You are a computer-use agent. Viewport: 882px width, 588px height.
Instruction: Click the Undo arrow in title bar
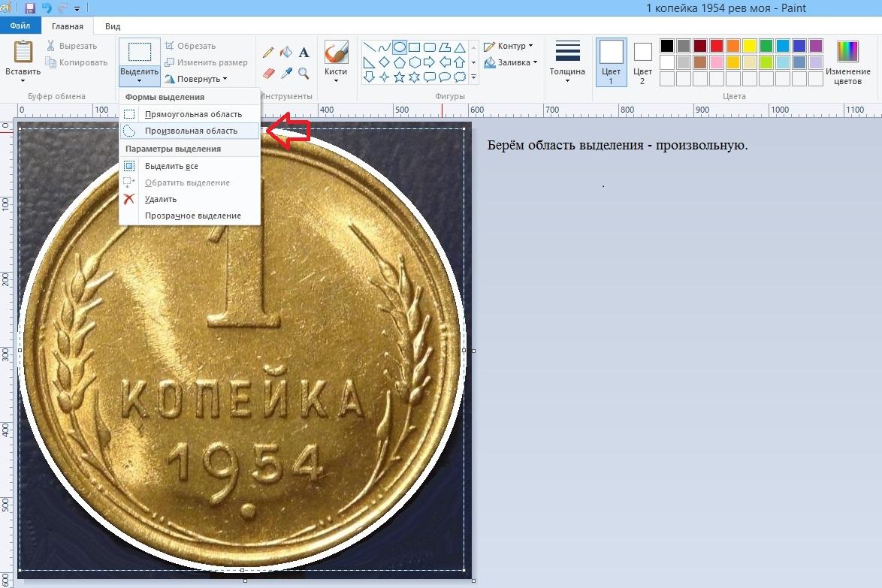[46, 8]
